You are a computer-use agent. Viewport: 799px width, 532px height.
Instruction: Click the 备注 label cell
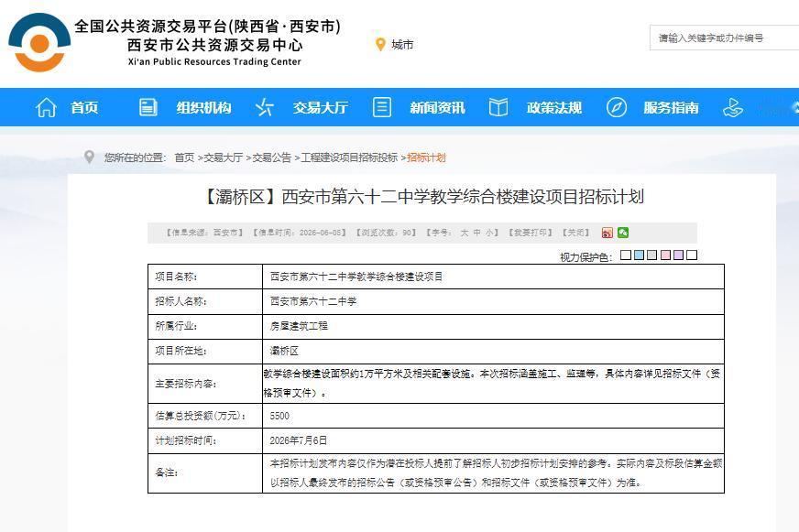coord(205,473)
